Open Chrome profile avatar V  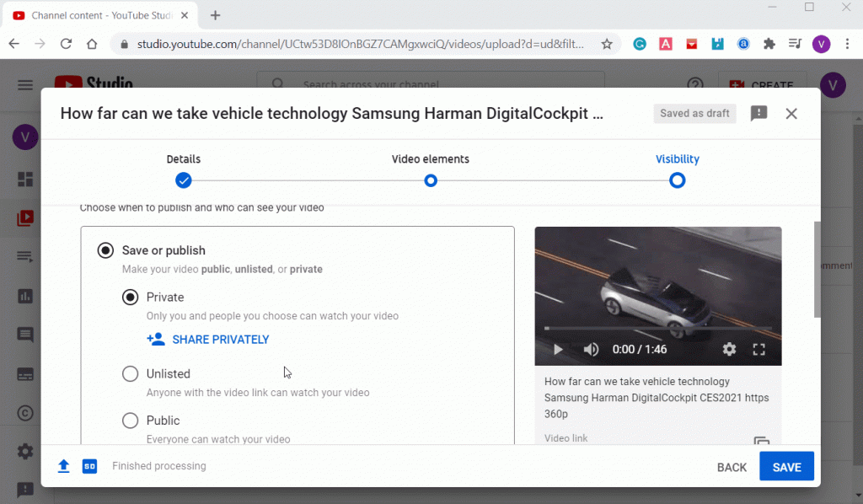pos(821,44)
